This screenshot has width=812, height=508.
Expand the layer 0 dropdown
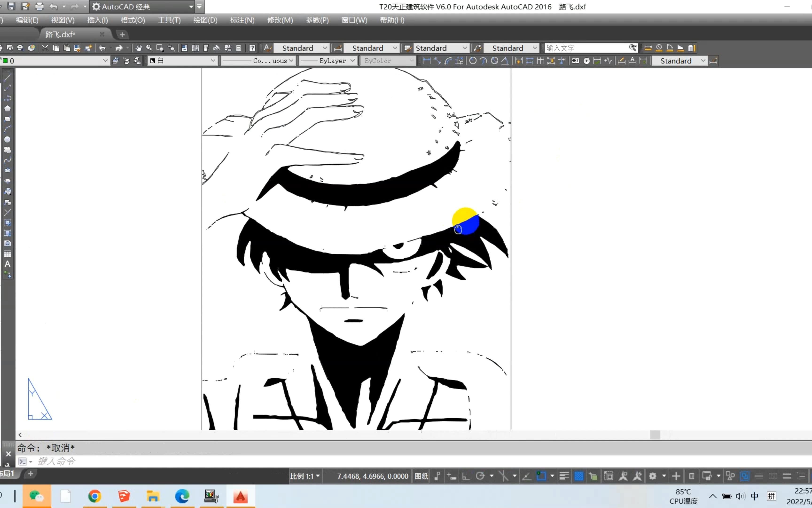click(x=105, y=61)
